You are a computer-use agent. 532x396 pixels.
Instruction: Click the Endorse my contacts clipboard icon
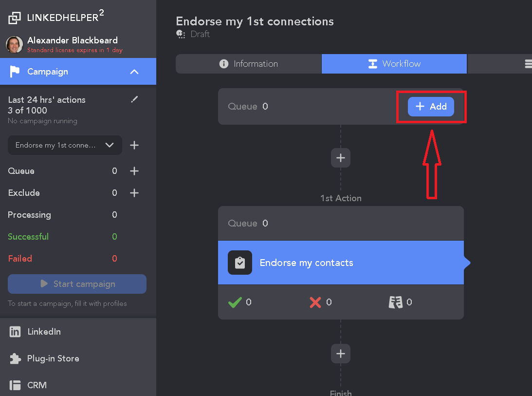tap(240, 263)
